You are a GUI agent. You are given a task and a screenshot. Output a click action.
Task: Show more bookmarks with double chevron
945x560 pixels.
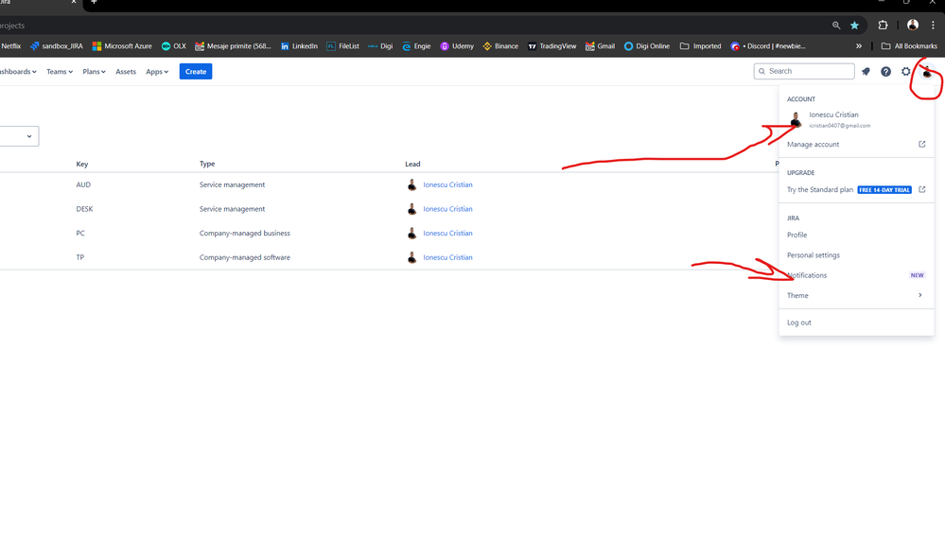point(859,45)
